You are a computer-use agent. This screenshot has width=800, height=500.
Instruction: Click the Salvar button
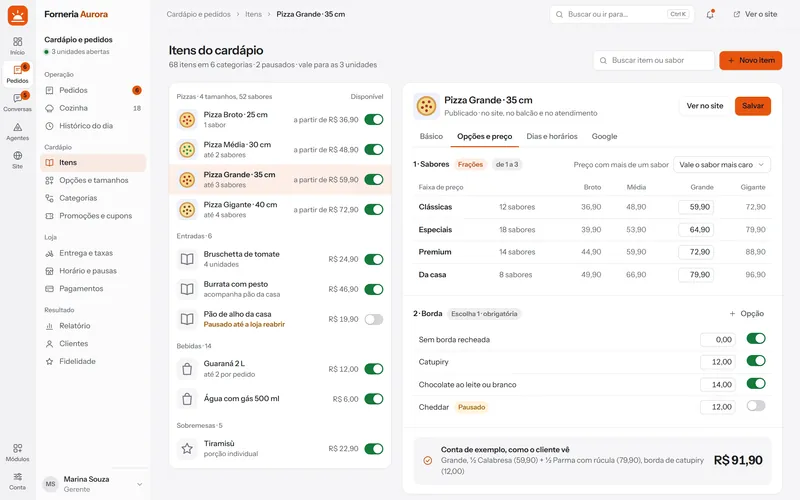[x=753, y=106]
